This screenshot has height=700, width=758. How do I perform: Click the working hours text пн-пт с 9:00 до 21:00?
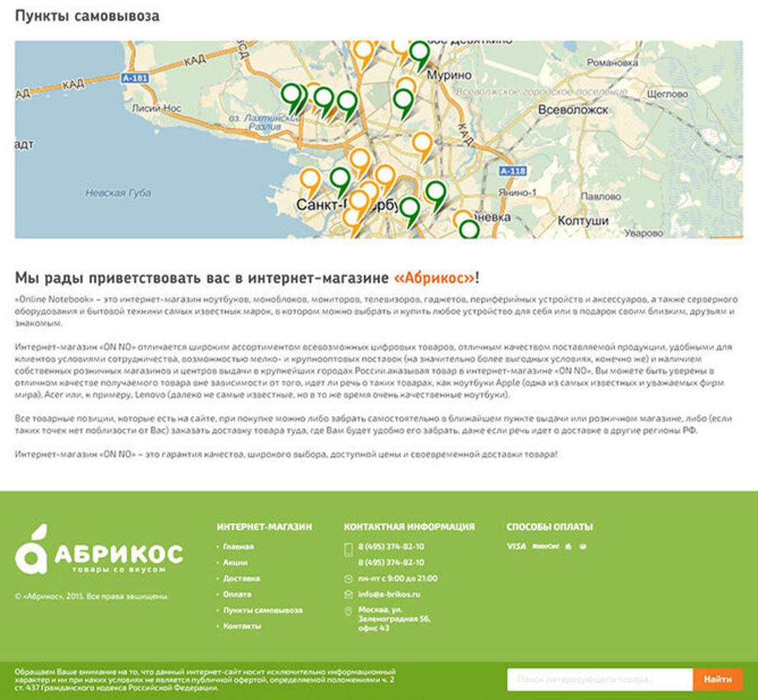point(398,578)
